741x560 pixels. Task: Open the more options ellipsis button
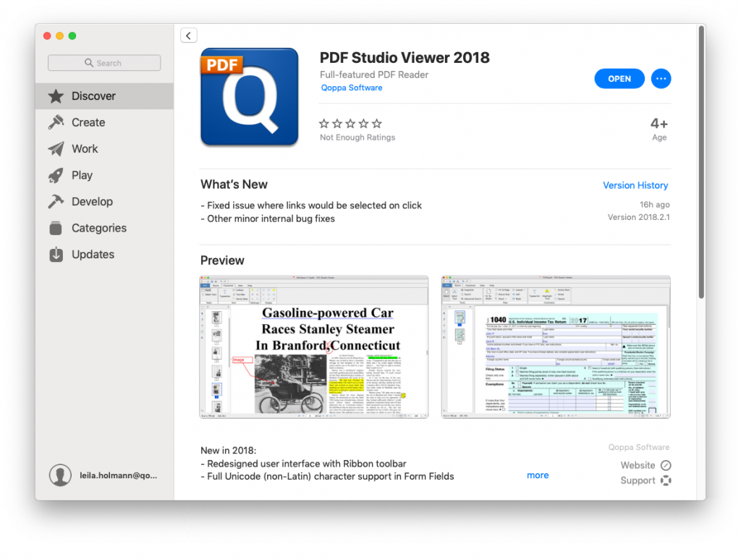point(661,78)
